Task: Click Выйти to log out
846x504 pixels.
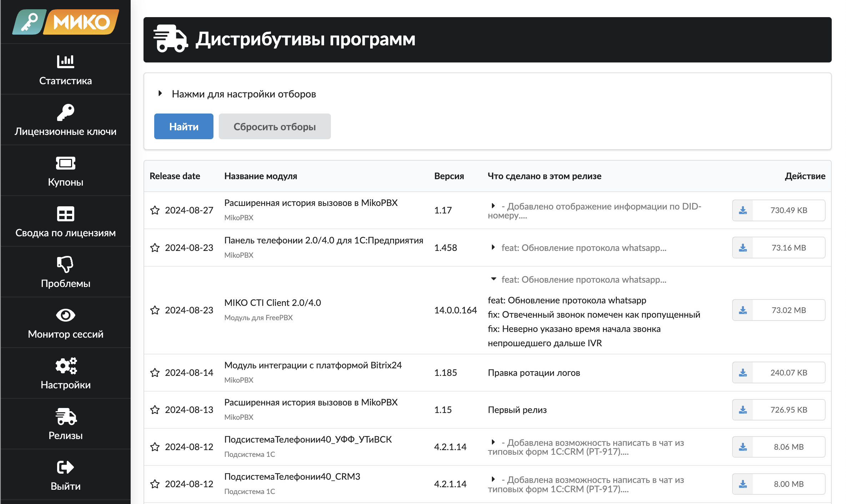Action: click(x=66, y=475)
